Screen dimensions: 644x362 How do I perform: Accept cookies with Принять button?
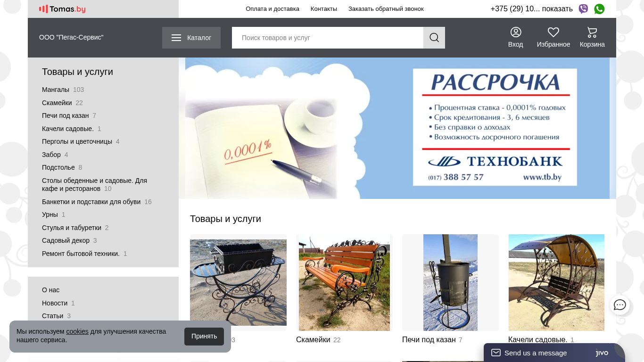click(x=204, y=337)
